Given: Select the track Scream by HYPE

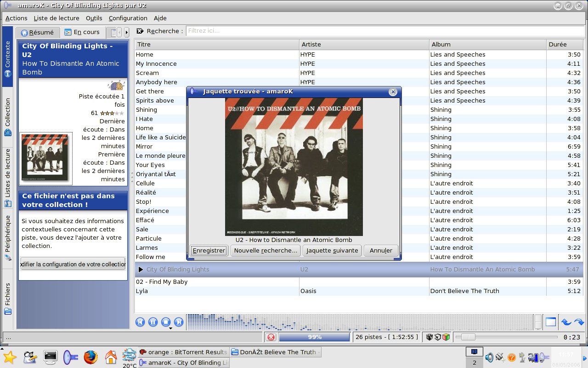Looking at the screenshot, I should pos(359,73).
